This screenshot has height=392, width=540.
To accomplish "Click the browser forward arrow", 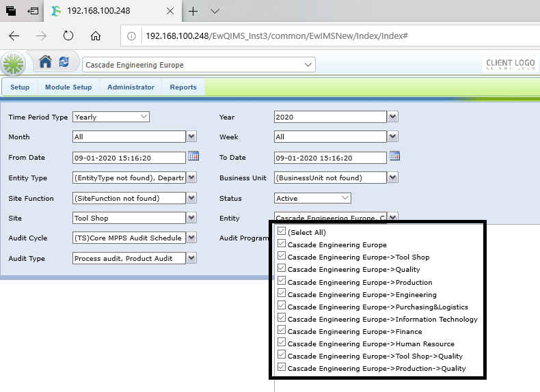I will pyautogui.click(x=41, y=36).
